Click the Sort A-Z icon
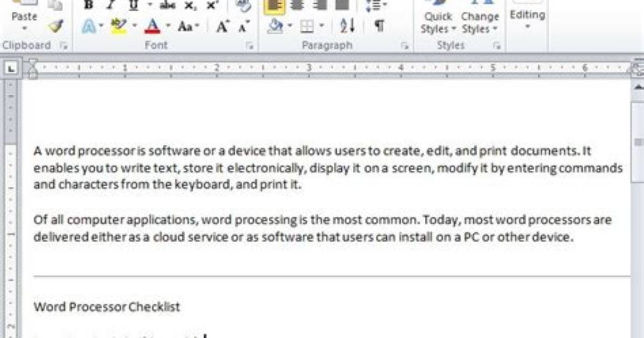The width and height of the screenshot is (644, 338). click(x=347, y=26)
